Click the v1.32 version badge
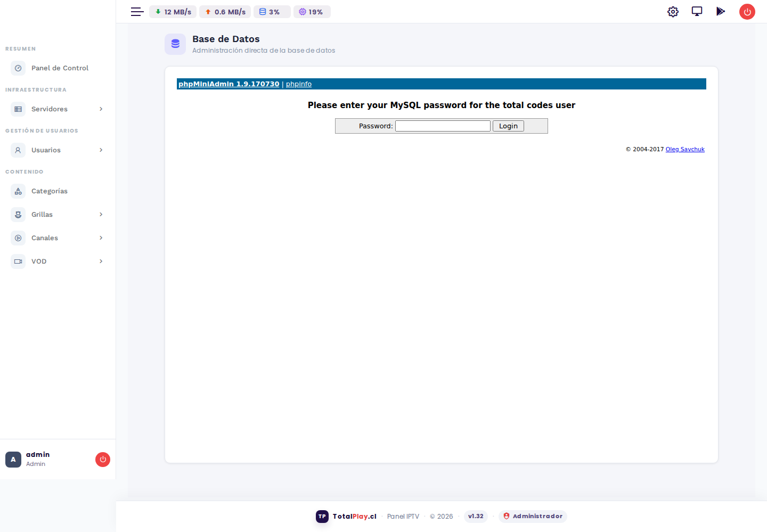The width and height of the screenshot is (767, 532). point(476,517)
